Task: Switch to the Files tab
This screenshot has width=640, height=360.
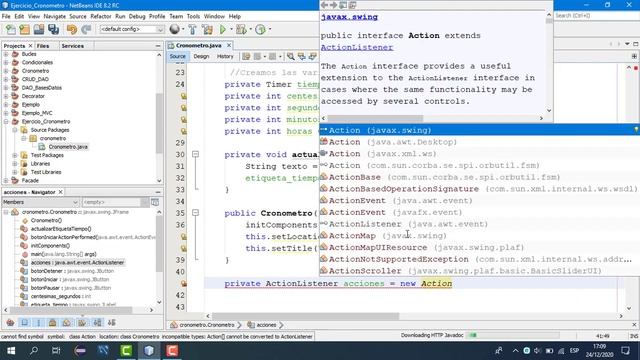Action: coord(43,46)
